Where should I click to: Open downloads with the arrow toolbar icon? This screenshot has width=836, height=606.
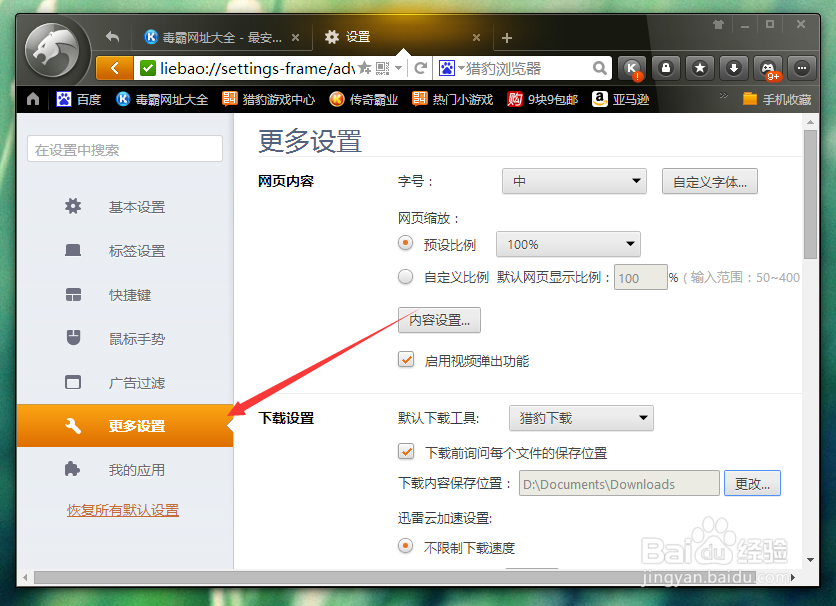734,68
